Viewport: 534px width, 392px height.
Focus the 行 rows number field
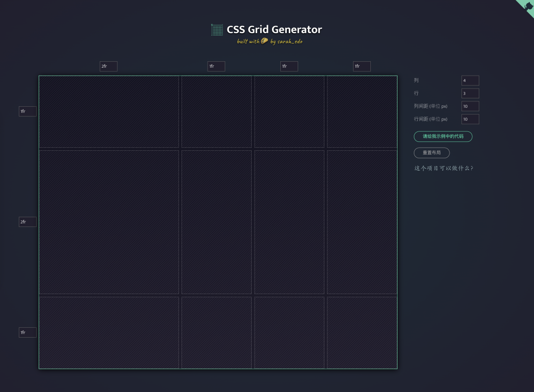(470, 93)
